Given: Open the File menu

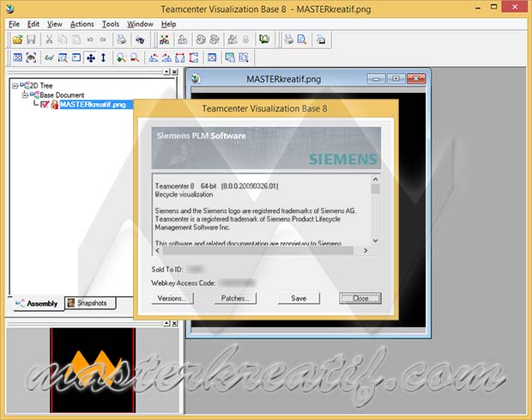Looking at the screenshot, I should pos(14,24).
